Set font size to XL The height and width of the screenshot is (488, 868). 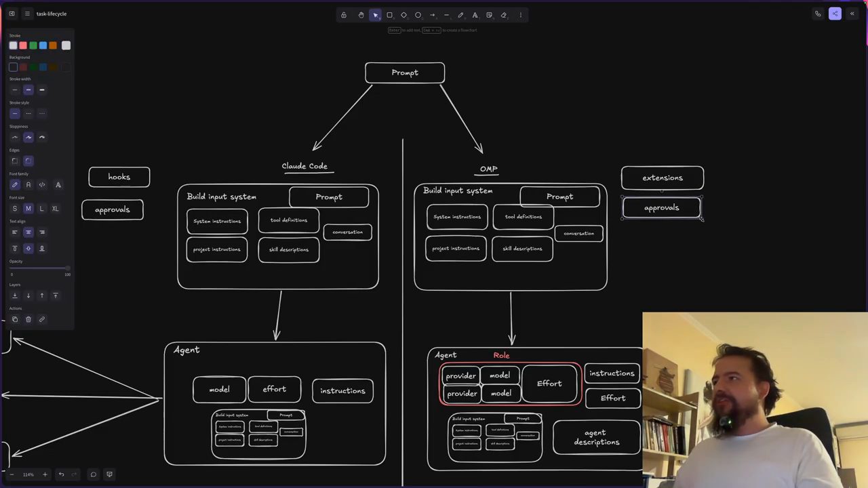[x=55, y=209]
